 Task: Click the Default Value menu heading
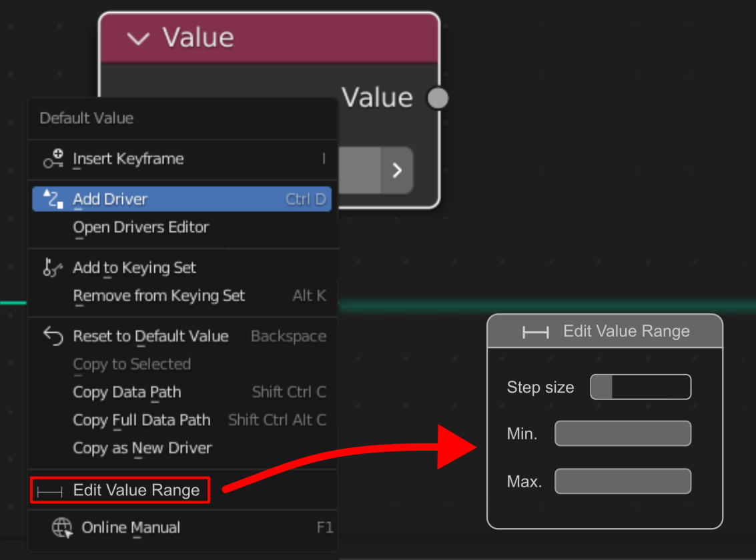pyautogui.click(x=87, y=119)
